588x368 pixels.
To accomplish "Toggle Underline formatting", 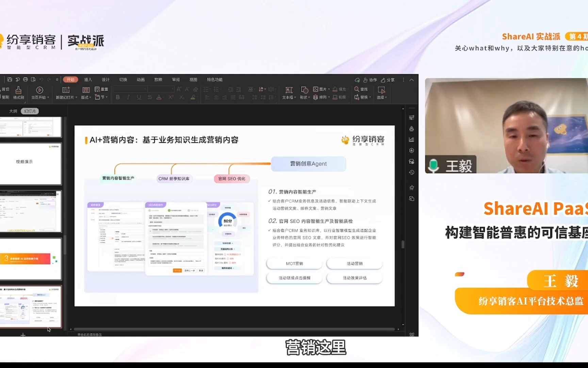I will 139,97.
